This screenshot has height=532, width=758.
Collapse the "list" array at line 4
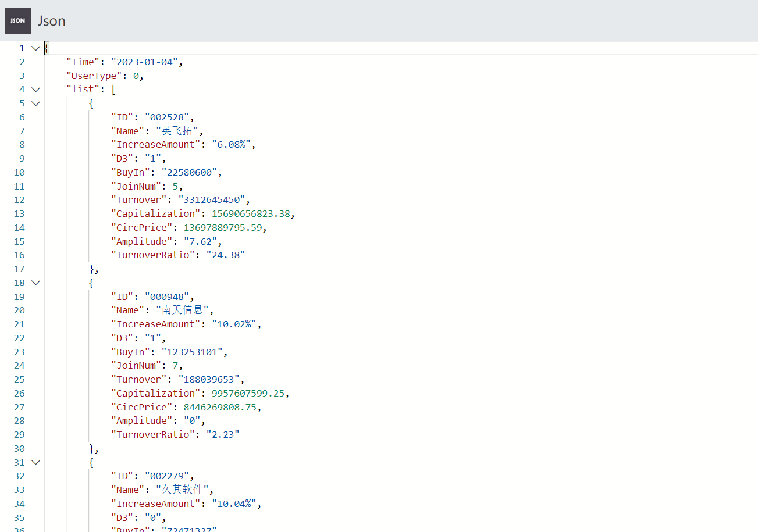point(35,89)
